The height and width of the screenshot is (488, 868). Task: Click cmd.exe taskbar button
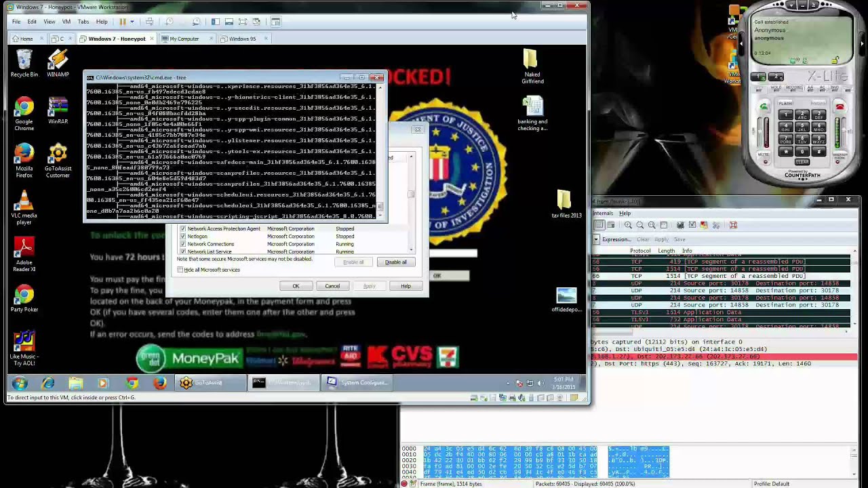(x=283, y=383)
